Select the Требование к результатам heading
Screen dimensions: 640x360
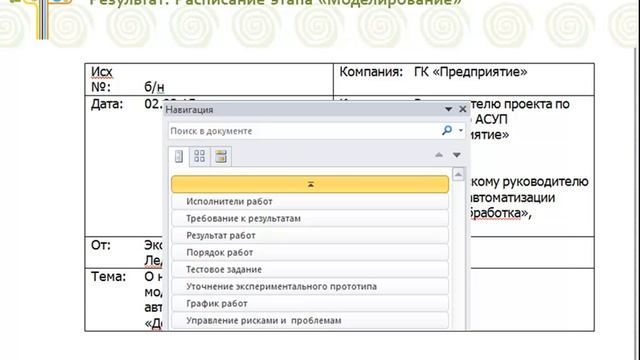[310, 219]
